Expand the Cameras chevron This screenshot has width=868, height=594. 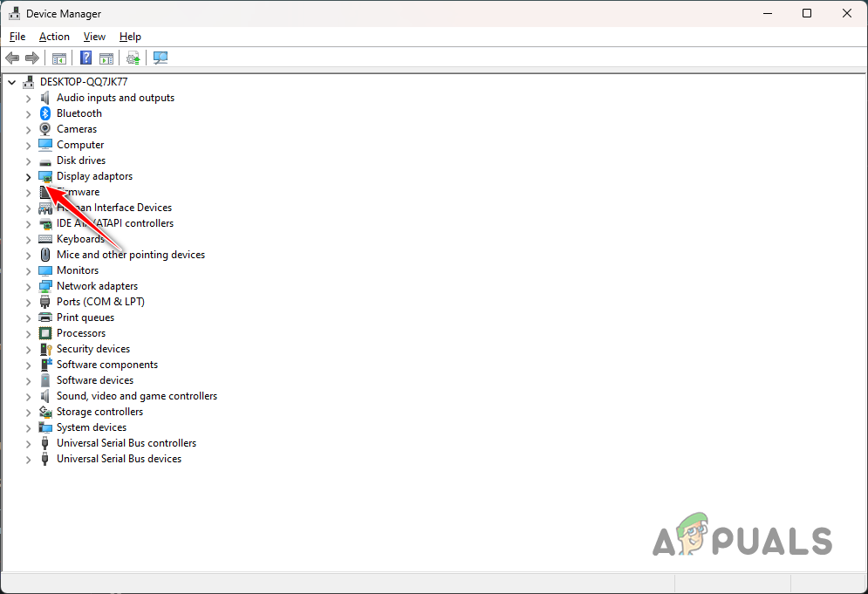[x=28, y=130]
